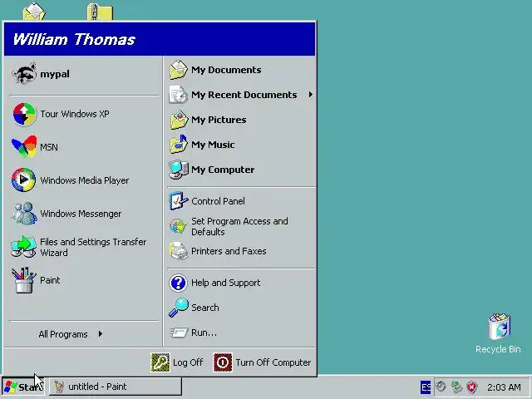Open the My Documents folder icon
Screen dimensions: 532x399
tap(179, 70)
